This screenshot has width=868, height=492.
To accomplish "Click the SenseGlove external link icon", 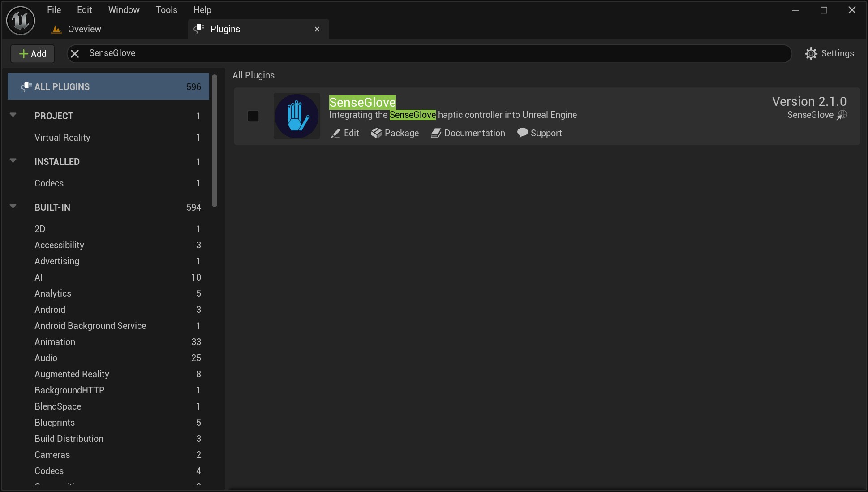I will tap(842, 115).
